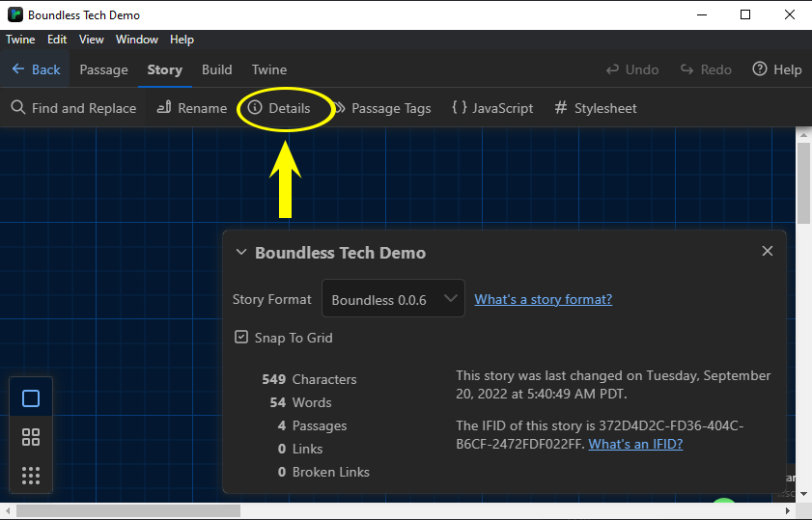Open 'What's a story format?' link

(x=544, y=299)
